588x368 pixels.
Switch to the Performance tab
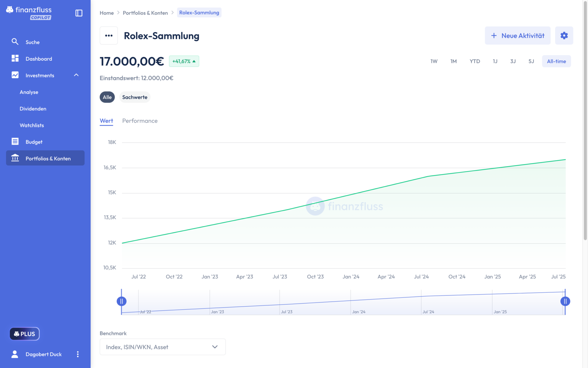140,121
